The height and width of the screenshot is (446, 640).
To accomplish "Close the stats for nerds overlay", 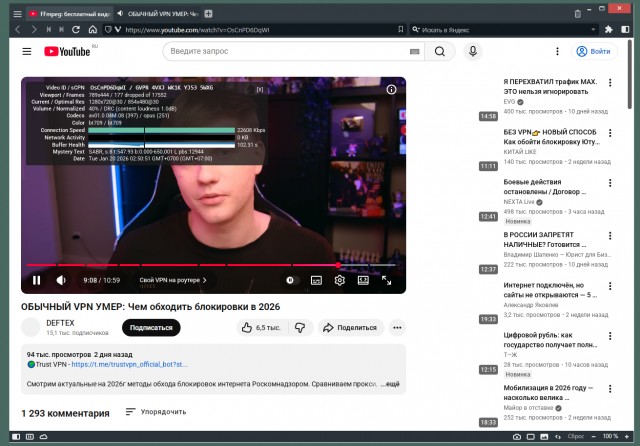I will pyautogui.click(x=260, y=89).
